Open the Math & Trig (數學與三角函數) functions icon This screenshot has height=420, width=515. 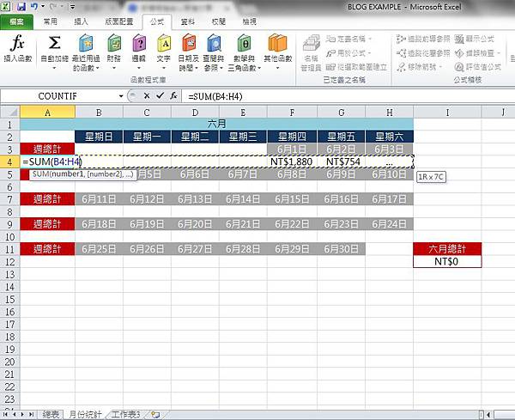pyautogui.click(x=245, y=43)
